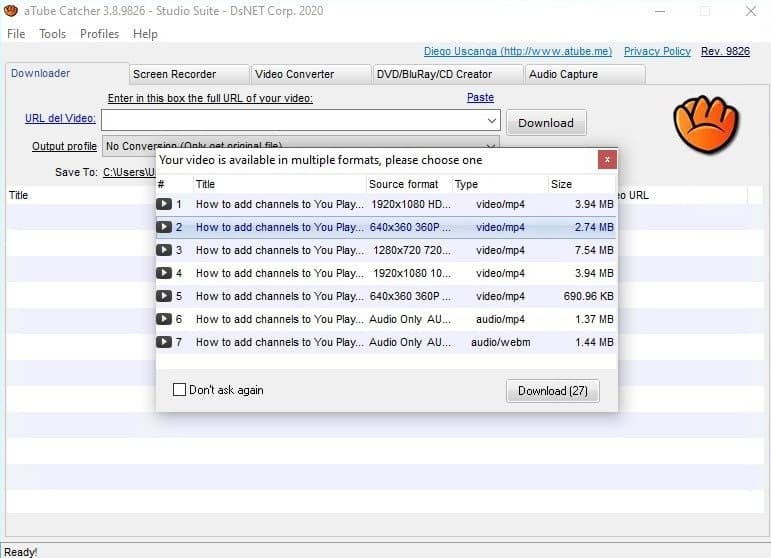Sort list by Size column header
The width and height of the screenshot is (771, 558).
coord(580,184)
